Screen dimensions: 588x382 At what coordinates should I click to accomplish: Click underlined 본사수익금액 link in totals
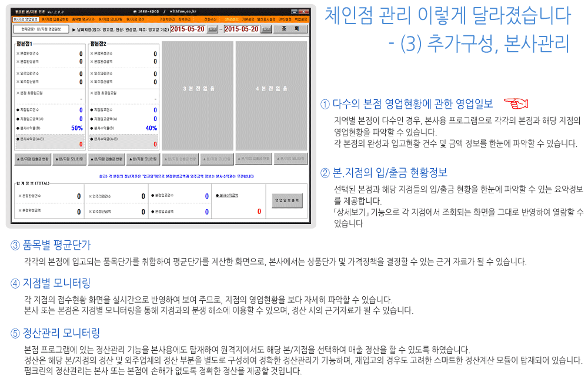tap(228, 195)
